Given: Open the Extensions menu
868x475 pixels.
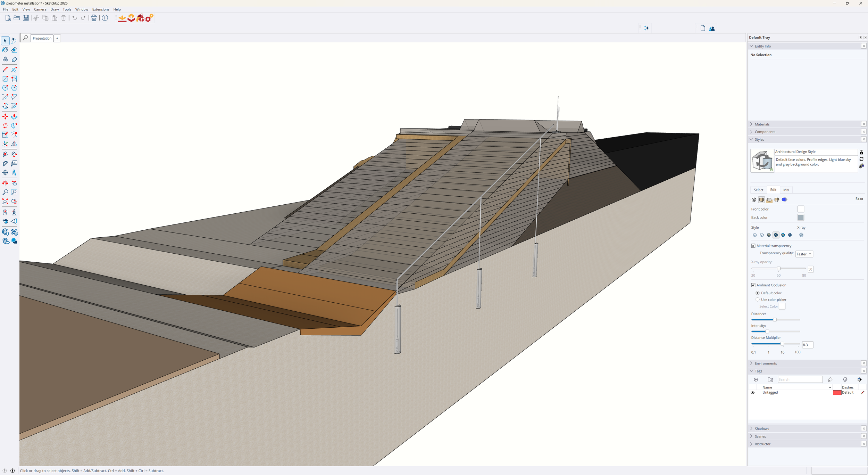Looking at the screenshot, I should [101, 9].
